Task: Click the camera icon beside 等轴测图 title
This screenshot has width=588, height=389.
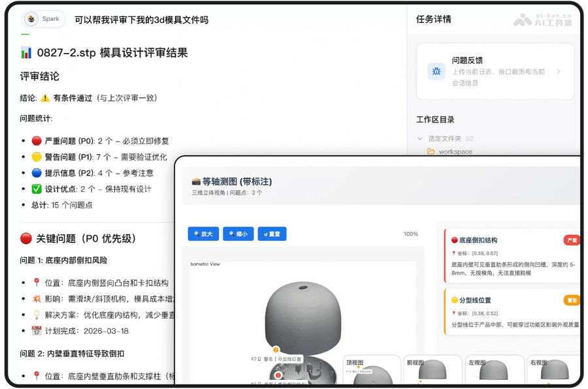Action: click(196, 181)
